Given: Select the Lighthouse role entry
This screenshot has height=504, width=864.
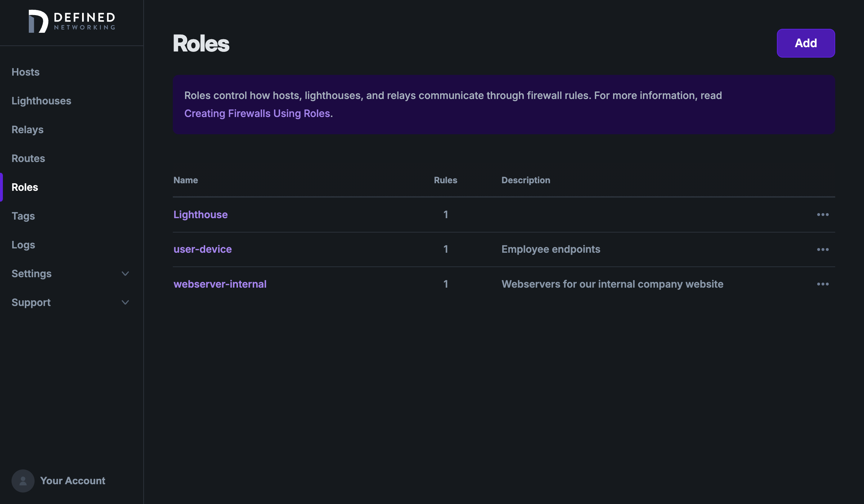Looking at the screenshot, I should tap(201, 213).
